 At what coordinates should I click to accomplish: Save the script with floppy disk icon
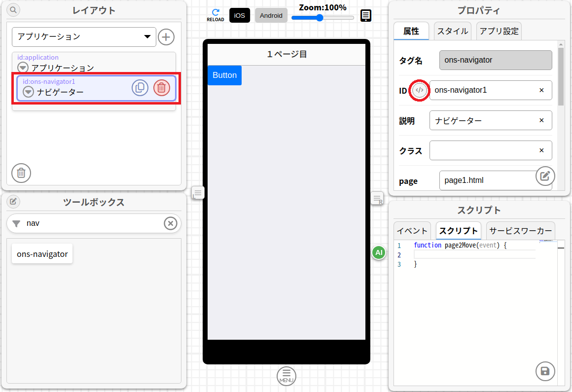pyautogui.click(x=545, y=371)
